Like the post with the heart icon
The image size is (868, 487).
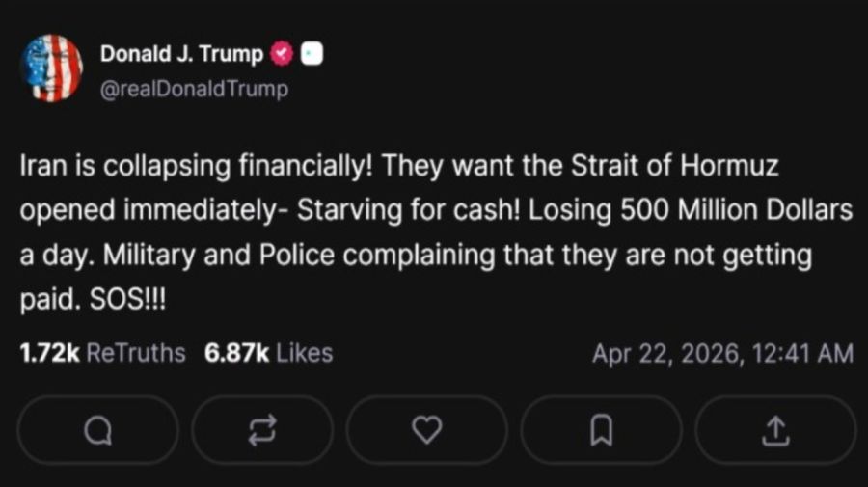pos(426,430)
